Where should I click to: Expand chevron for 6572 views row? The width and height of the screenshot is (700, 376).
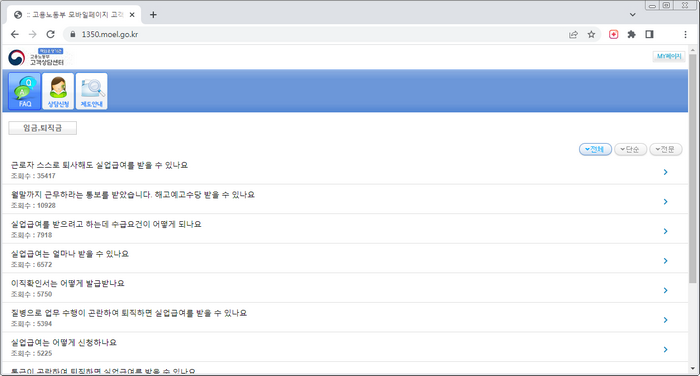pyautogui.click(x=665, y=261)
